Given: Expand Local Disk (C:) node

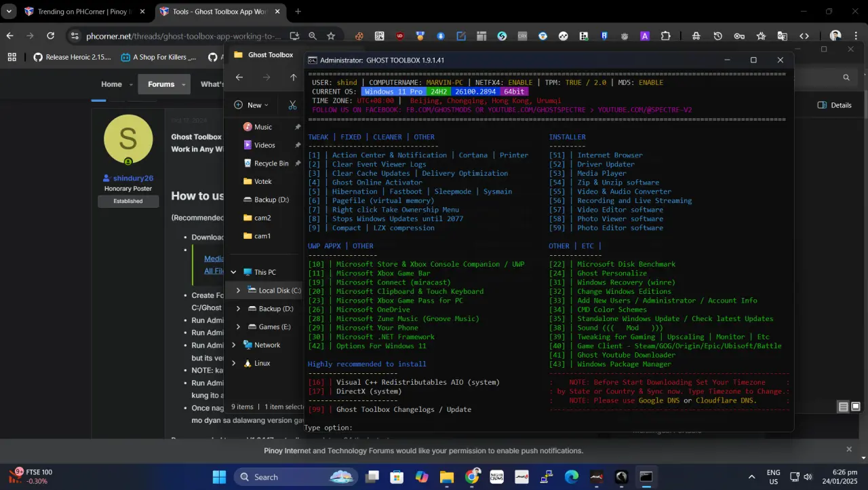Looking at the screenshot, I should (238, 290).
